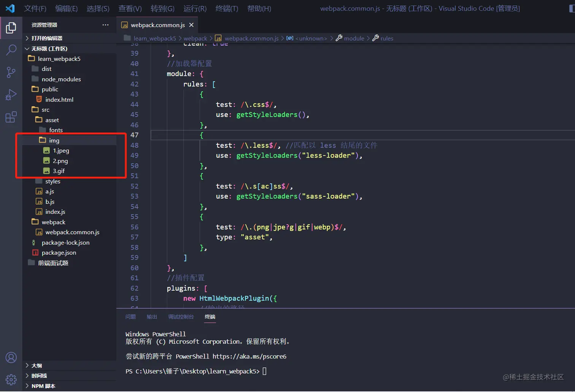This screenshot has width=575, height=392.
Task: Open the 选择(S) menu
Action: pyautogui.click(x=98, y=8)
